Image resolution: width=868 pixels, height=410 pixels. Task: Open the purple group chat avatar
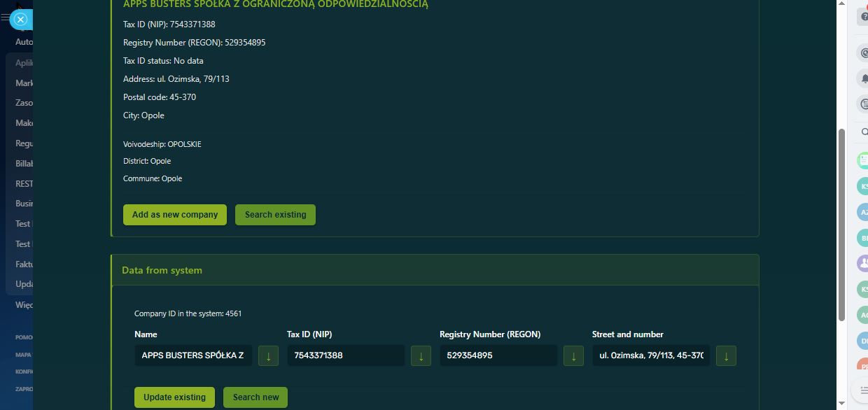(864, 263)
